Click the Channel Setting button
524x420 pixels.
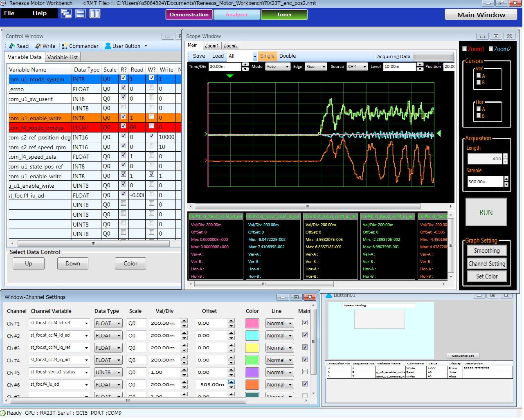pyautogui.click(x=487, y=264)
